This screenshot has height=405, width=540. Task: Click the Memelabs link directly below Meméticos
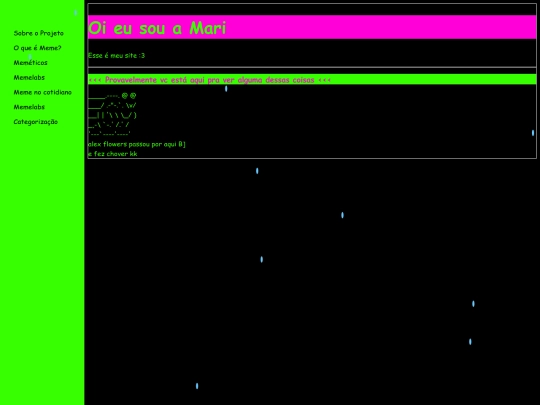(29, 77)
